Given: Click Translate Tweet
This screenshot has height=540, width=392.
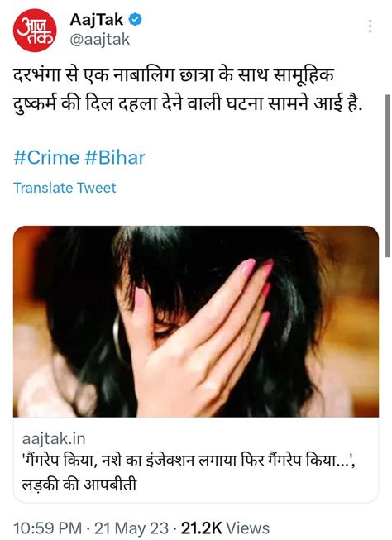Looking at the screenshot, I should point(65,188).
